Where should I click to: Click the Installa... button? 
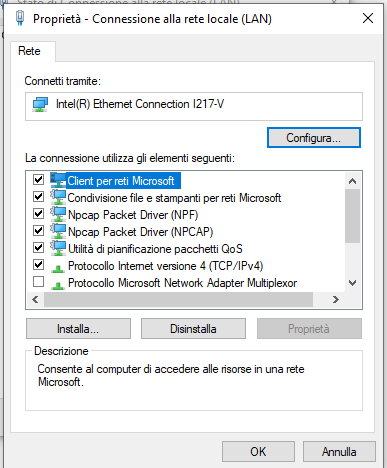click(x=78, y=329)
